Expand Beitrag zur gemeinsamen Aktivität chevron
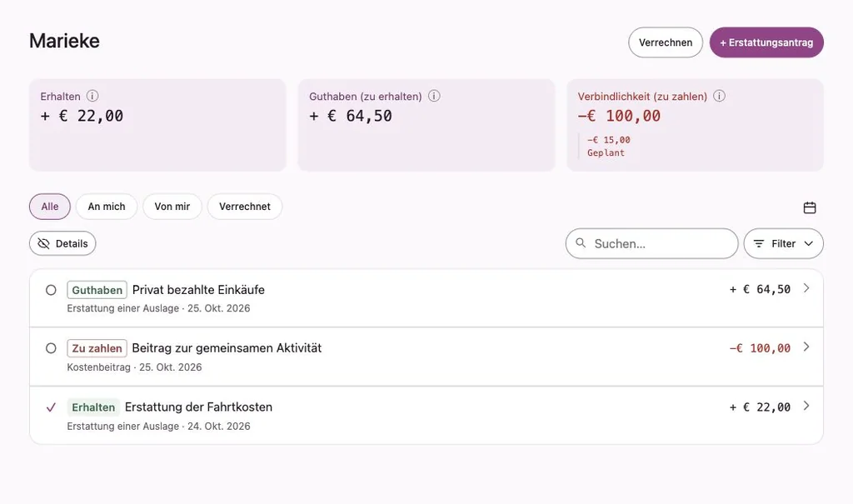853x504 pixels. (x=806, y=347)
